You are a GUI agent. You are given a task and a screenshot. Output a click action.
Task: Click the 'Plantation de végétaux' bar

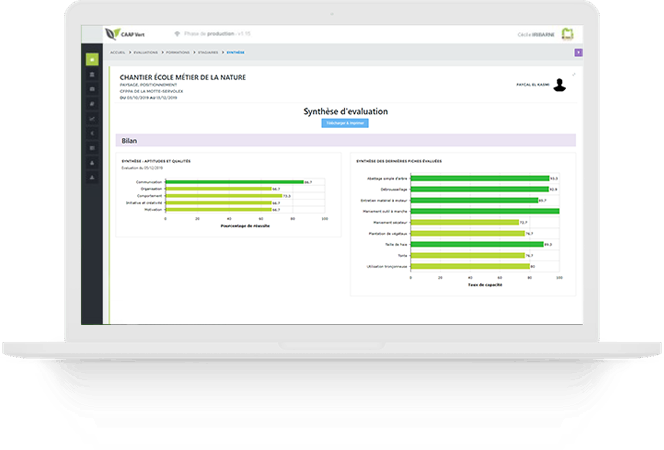pyautogui.click(x=468, y=233)
